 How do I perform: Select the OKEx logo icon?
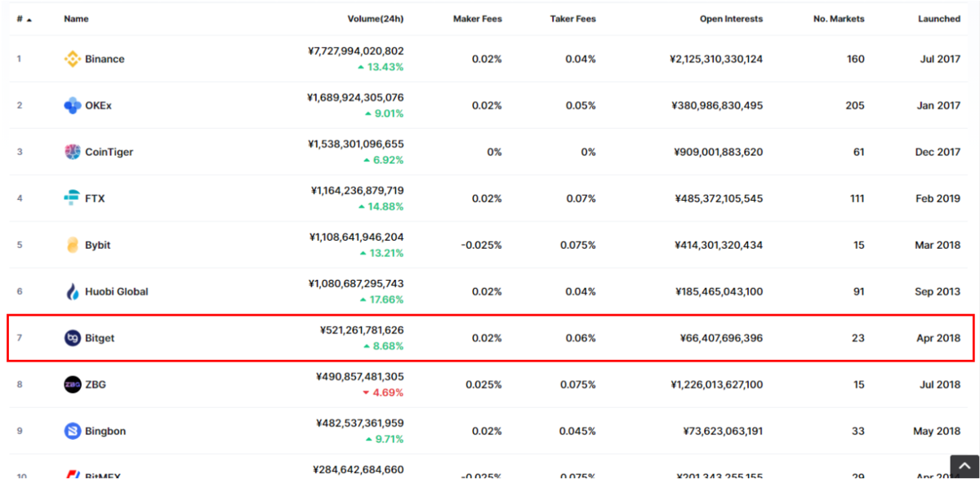[x=72, y=105]
